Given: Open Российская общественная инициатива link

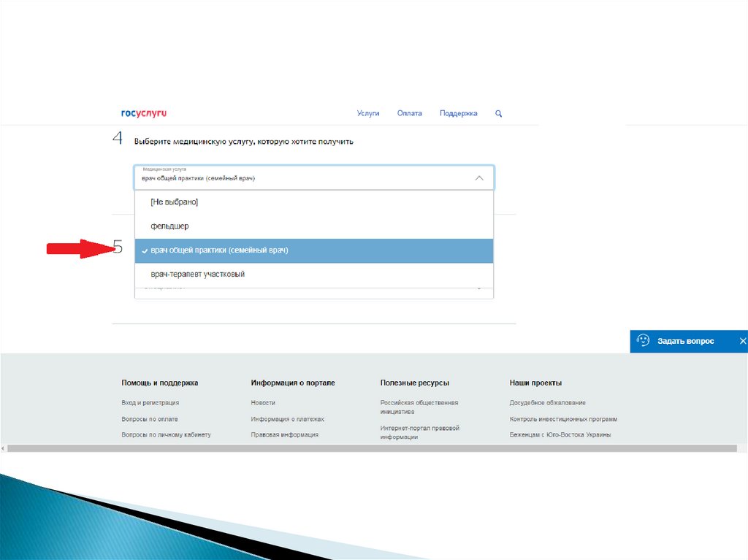Looking at the screenshot, I should click(x=419, y=407).
